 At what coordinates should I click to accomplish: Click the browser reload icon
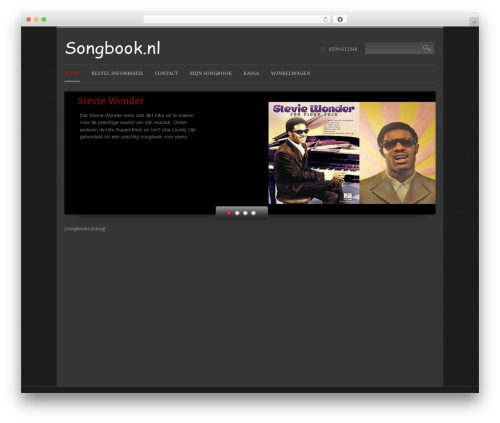click(x=325, y=20)
